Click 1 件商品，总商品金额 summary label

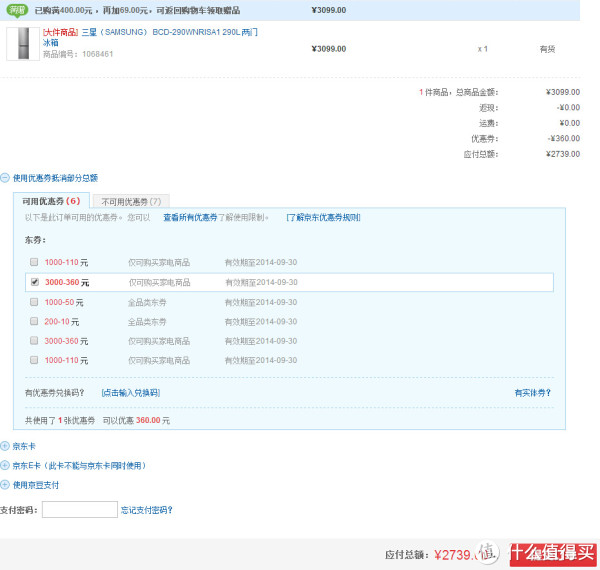pyautogui.click(x=458, y=92)
